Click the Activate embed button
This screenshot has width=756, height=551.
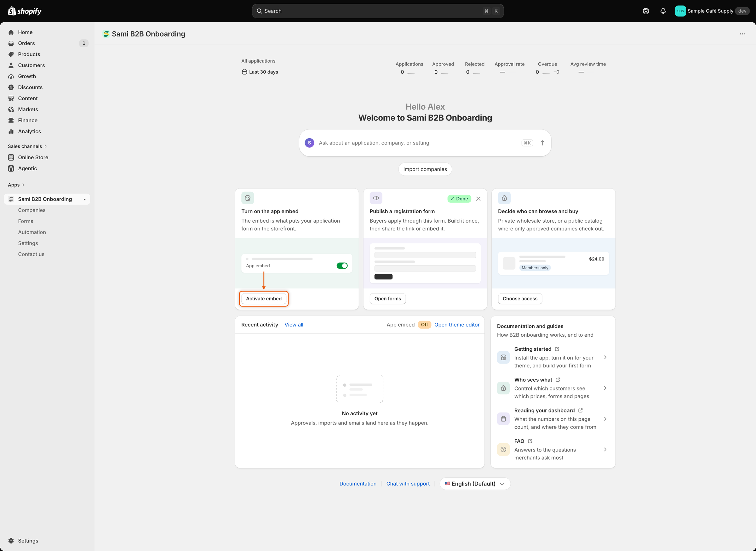(264, 298)
